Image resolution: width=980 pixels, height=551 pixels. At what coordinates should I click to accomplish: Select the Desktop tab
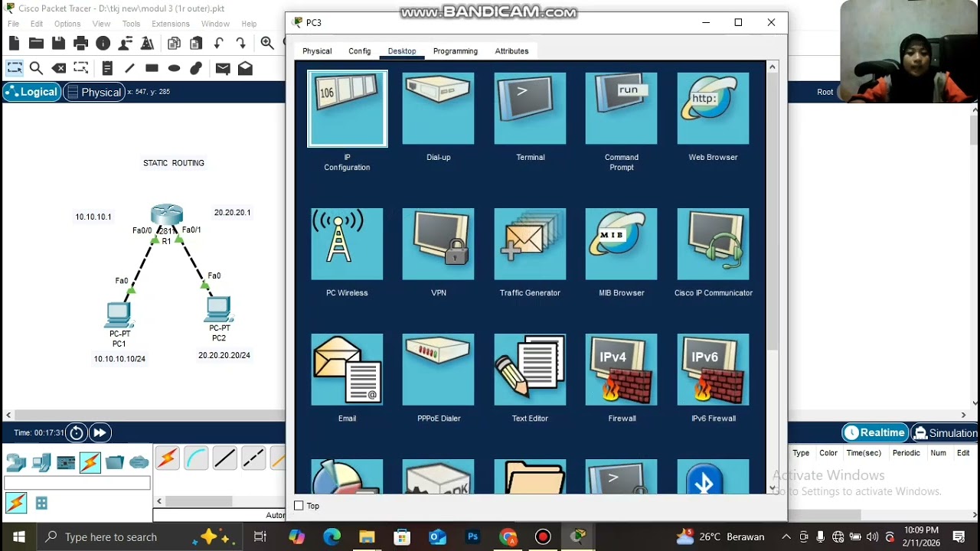402,51
